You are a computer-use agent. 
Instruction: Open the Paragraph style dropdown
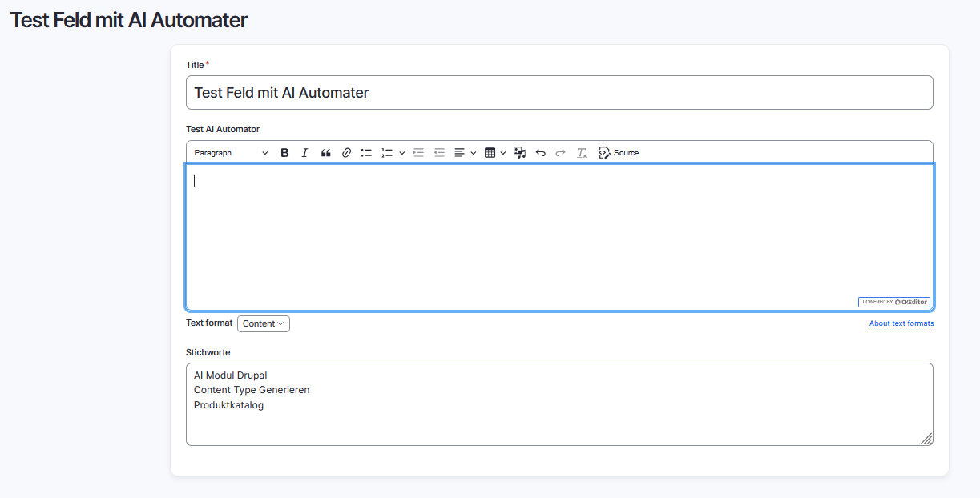230,152
